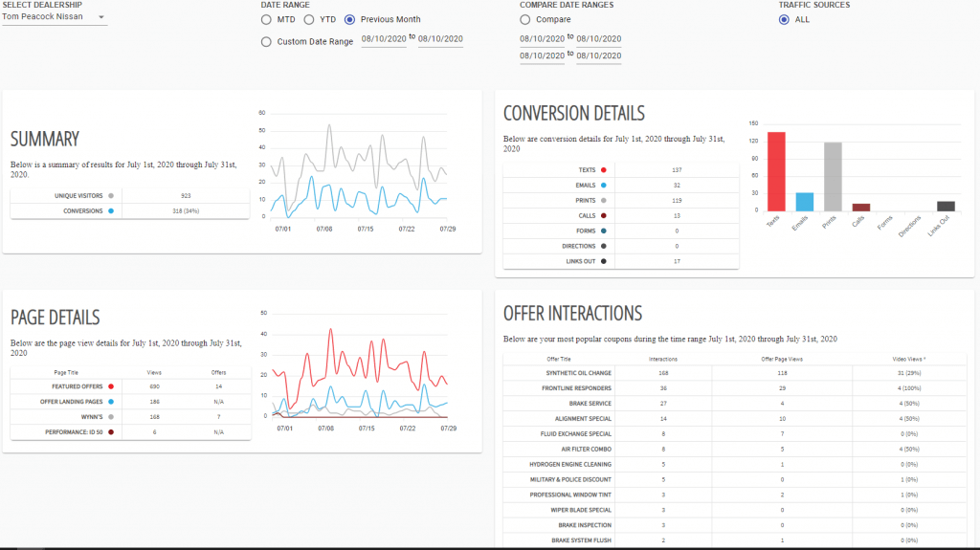Click the 'Interactions' column header
The height and width of the screenshot is (550, 980).
coord(663,360)
